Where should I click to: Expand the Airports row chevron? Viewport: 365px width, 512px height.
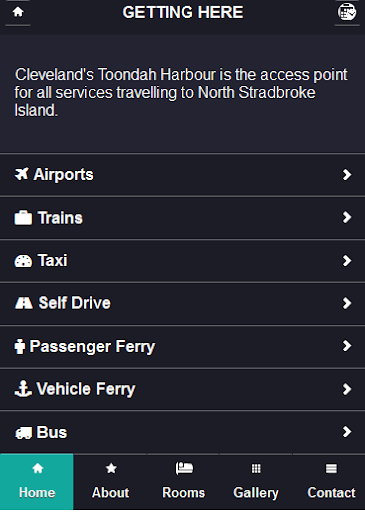[x=347, y=174]
